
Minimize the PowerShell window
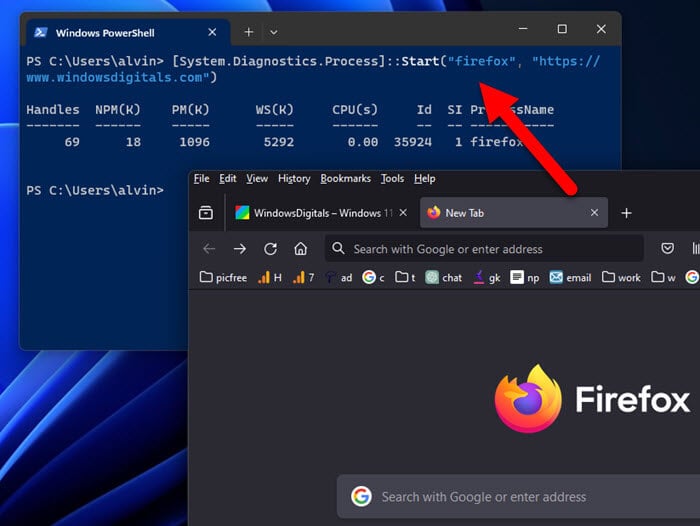click(x=523, y=29)
